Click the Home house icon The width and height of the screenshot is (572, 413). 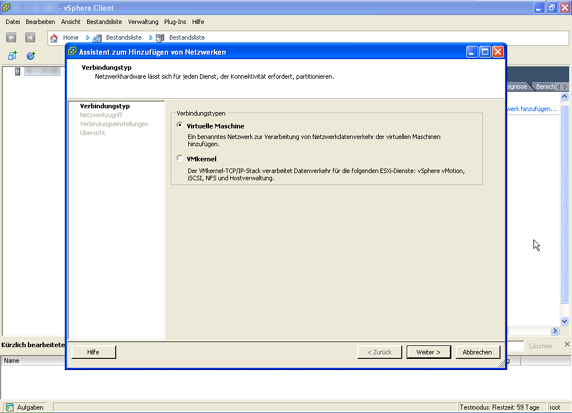click(54, 38)
